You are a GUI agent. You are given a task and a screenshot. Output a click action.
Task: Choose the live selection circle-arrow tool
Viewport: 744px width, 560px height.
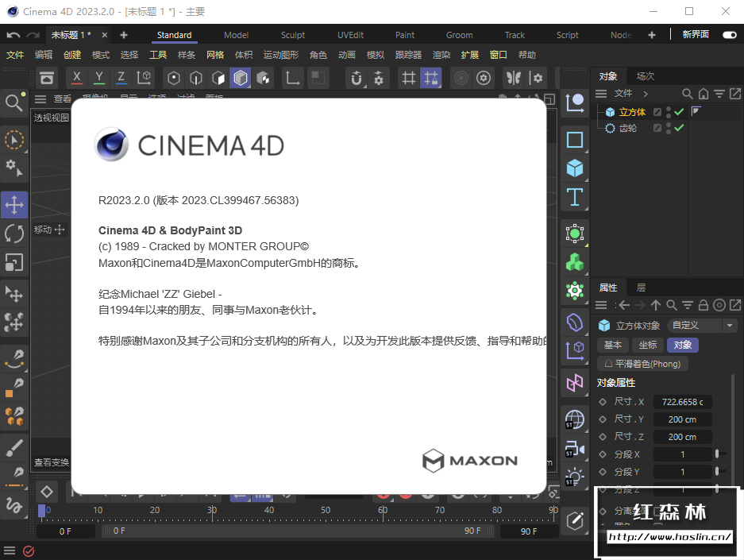tap(14, 140)
